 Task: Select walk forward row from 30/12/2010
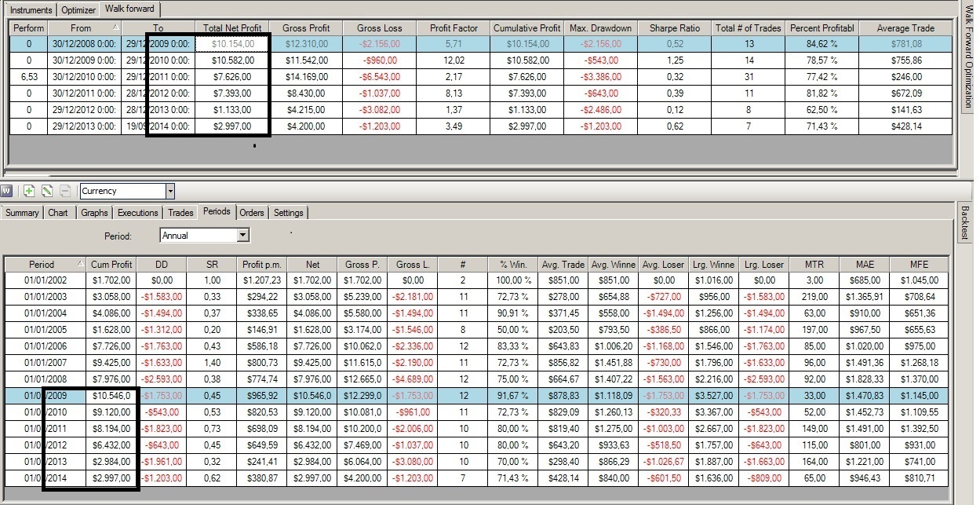click(480, 77)
